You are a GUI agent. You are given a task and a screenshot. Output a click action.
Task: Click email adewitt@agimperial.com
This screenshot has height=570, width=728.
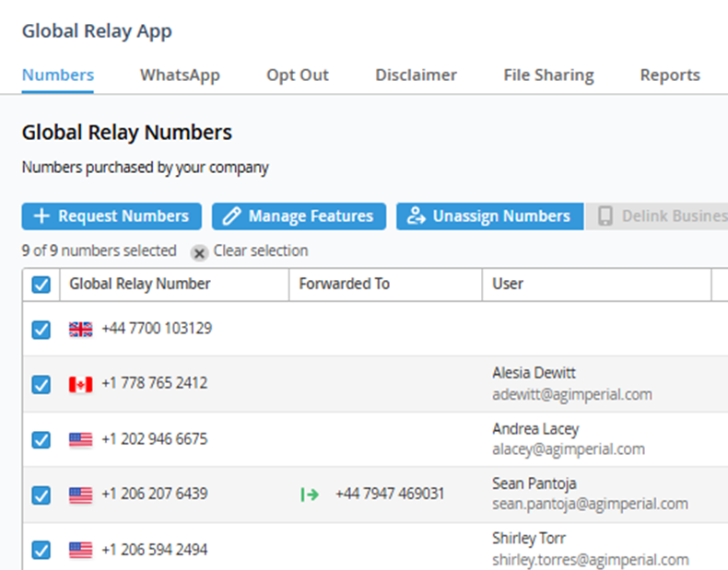tap(572, 395)
